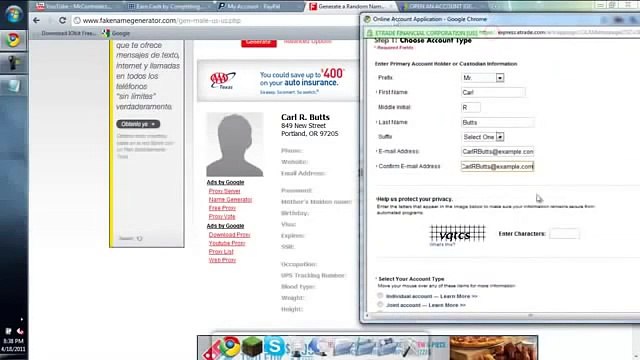The width and height of the screenshot is (640, 360).
Task: Click the green lock icon in E*TRADE popup
Action: click(370, 33)
